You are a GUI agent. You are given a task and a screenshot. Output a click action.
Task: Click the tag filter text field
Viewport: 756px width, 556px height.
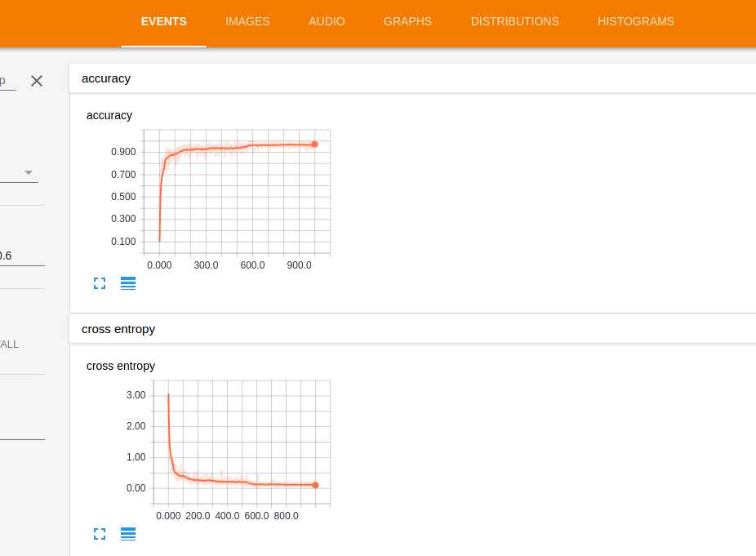(x=7, y=81)
